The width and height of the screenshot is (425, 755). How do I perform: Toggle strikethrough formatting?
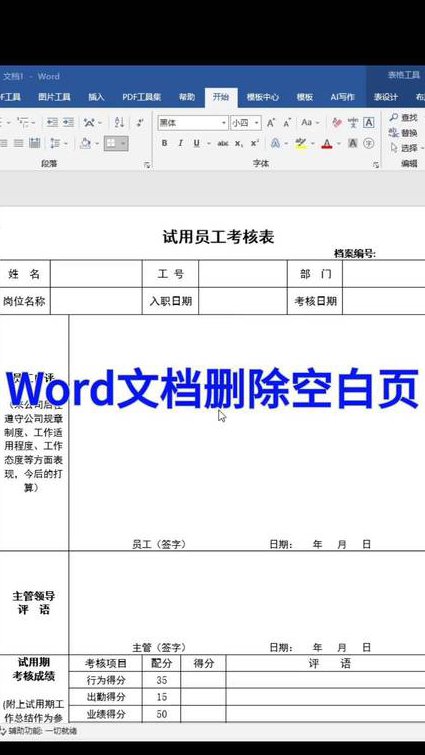point(222,143)
